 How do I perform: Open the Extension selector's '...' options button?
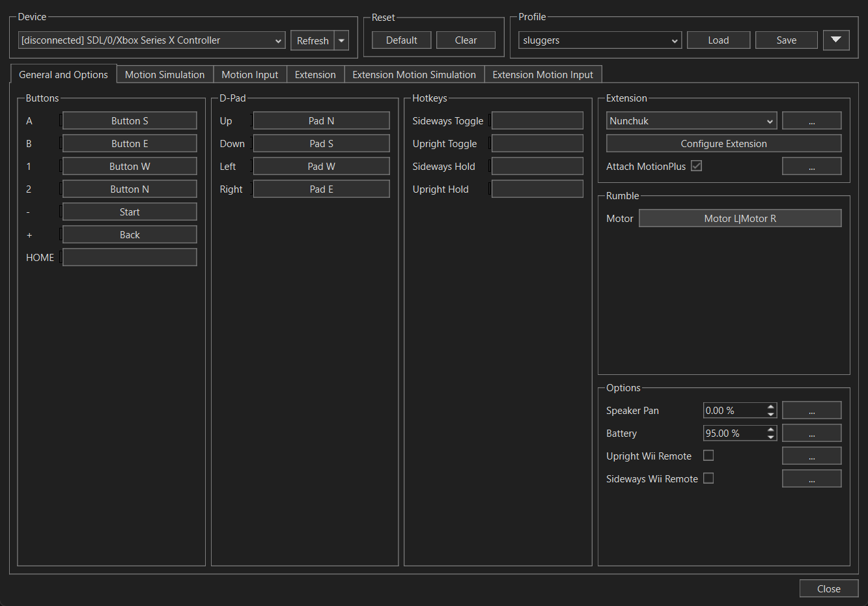pos(811,121)
